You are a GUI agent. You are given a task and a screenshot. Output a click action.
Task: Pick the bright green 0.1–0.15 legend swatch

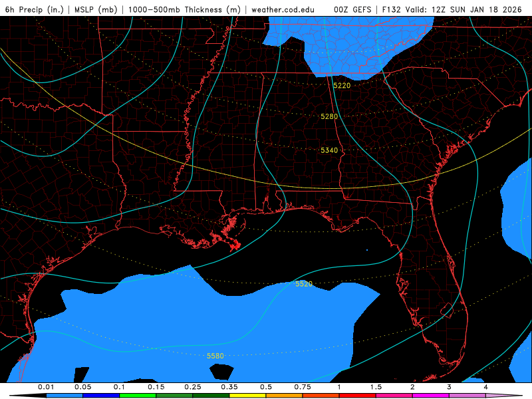[138, 396]
